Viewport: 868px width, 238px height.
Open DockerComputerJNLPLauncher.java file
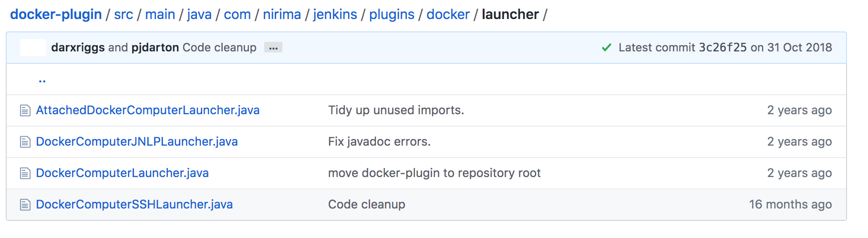tap(137, 142)
